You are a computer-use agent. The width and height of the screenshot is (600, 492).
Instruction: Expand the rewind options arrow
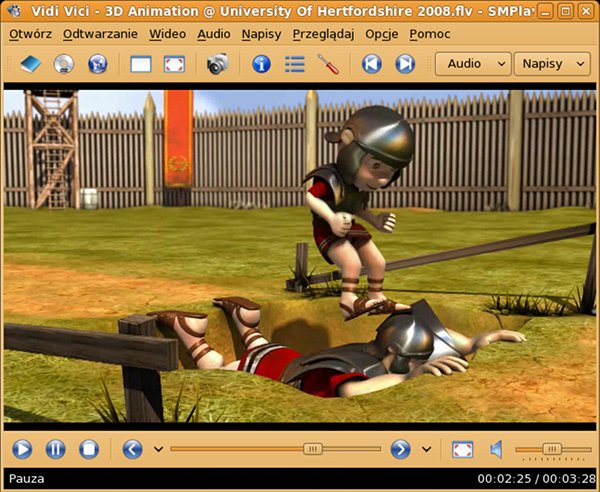158,449
